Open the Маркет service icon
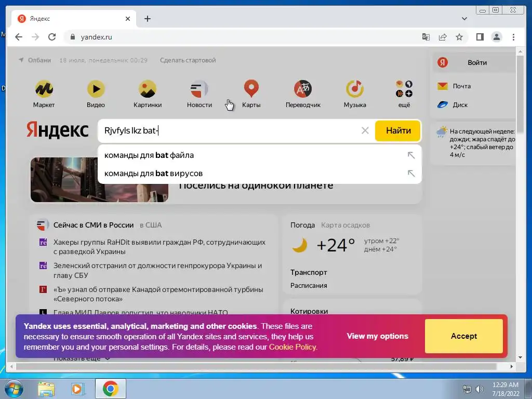Image resolution: width=532 pixels, height=399 pixels. [x=44, y=89]
